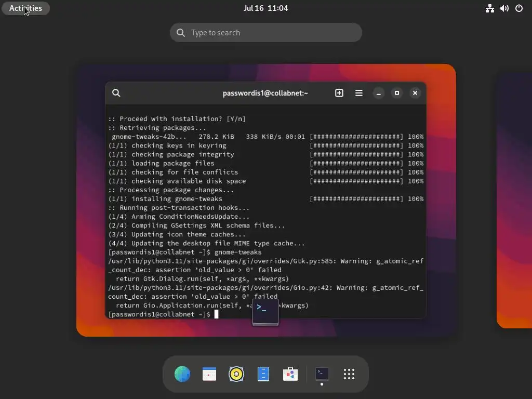Click the terminal app badge on window thumbnail

tap(265, 312)
